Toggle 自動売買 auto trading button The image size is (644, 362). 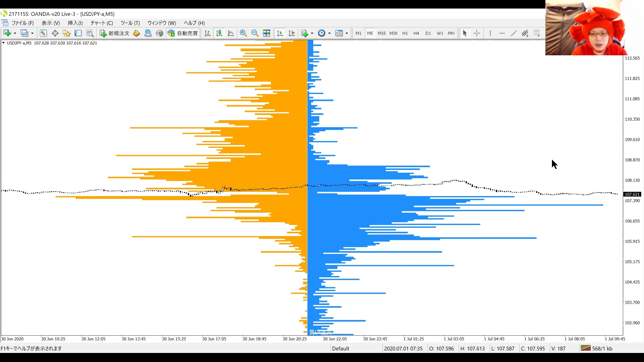(183, 33)
